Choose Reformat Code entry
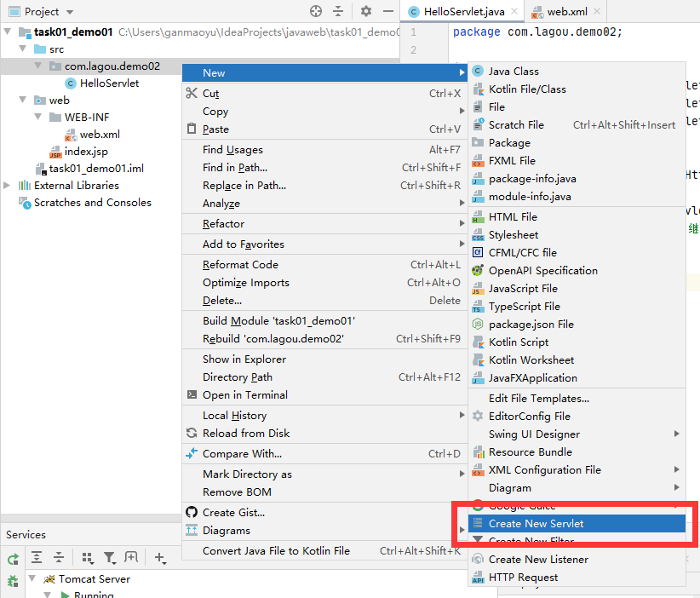This screenshot has width=700, height=598. pyautogui.click(x=324, y=264)
